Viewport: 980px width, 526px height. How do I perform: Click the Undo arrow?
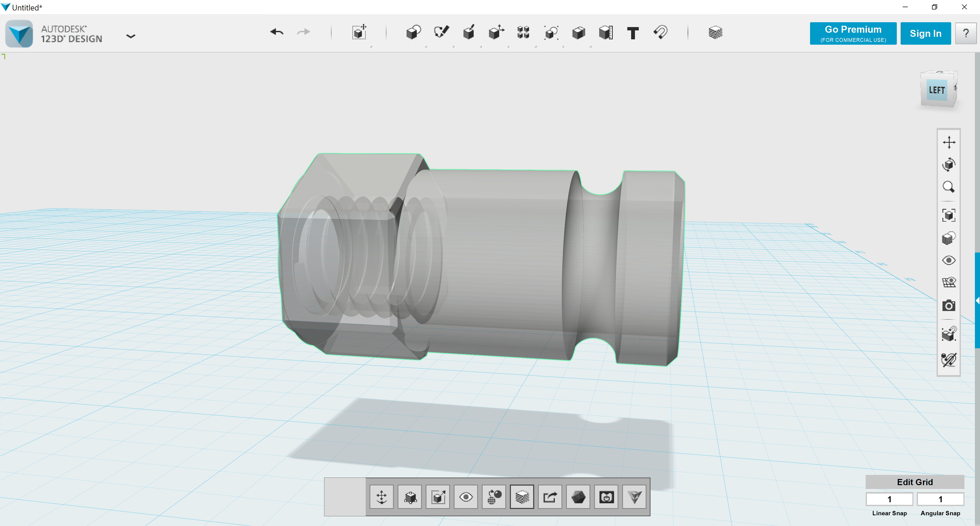tap(277, 32)
